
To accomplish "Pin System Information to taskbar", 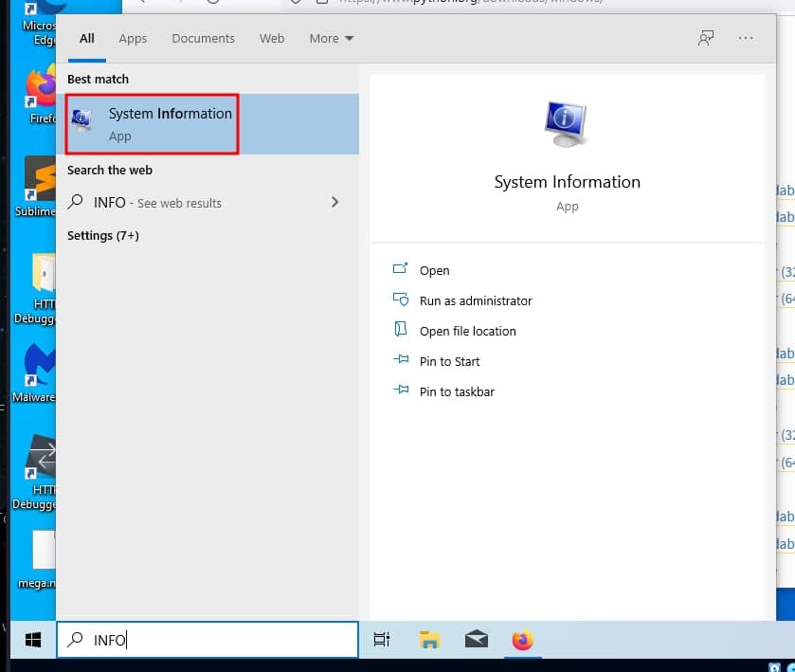I will click(457, 391).
